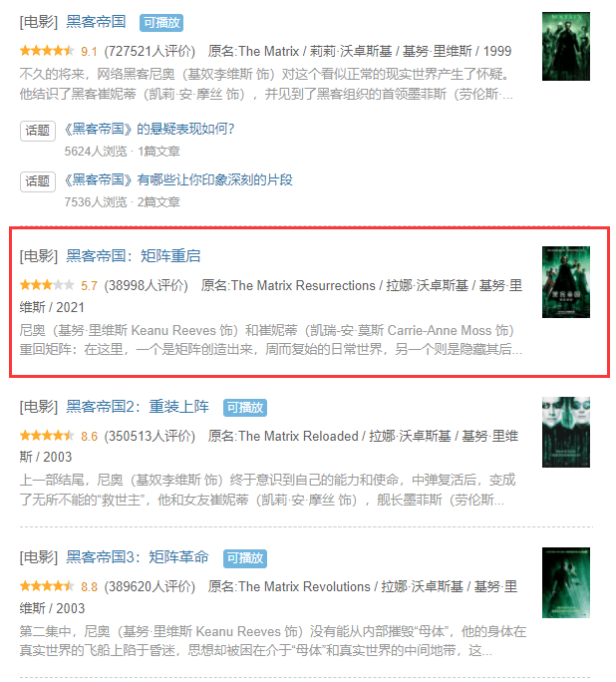Click the 话题 tag above 5624人浏览
This screenshot has height=682, width=616.
click(x=38, y=131)
